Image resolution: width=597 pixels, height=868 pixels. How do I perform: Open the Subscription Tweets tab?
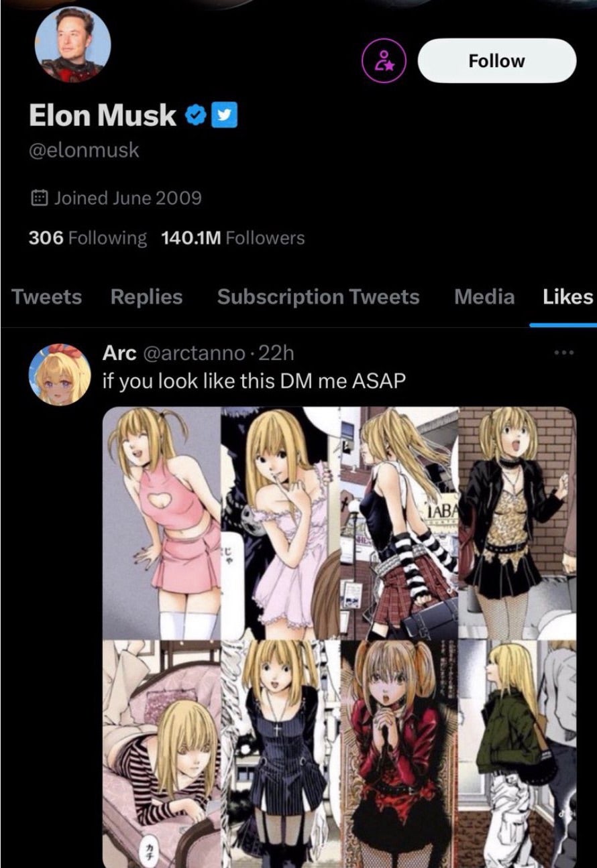pos(318,297)
